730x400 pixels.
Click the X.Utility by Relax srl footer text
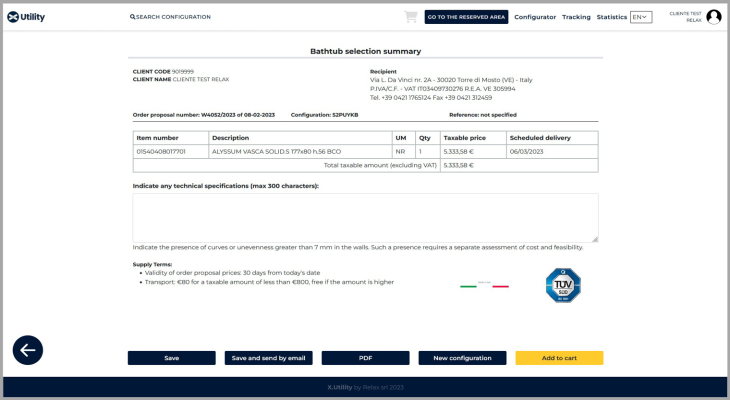(x=365, y=387)
